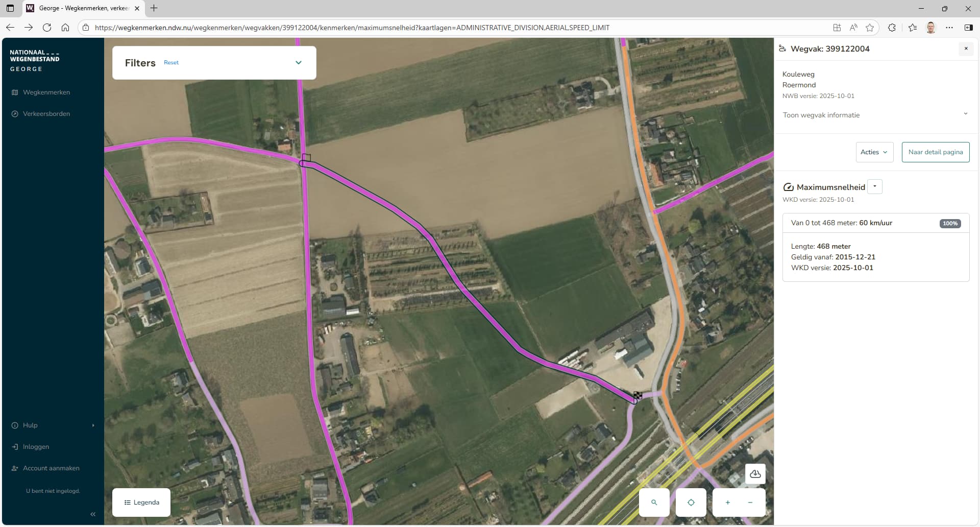This screenshot has height=527, width=980.
Task: Open Verkeersborden in the sidebar
Action: pos(46,114)
